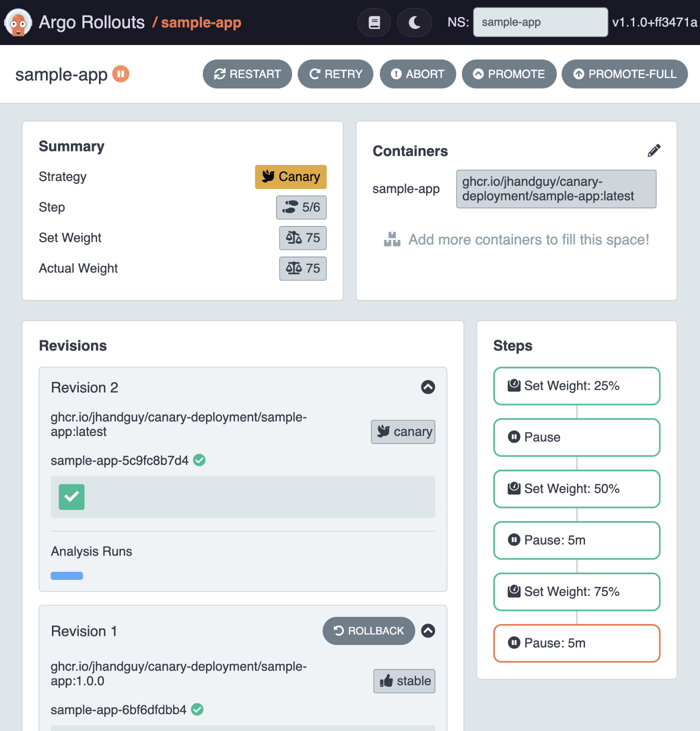Screen dimensions: 700x731
Task: Click the sample-app-6bf6dfdbb4 replica set name
Action: tap(118, 710)
